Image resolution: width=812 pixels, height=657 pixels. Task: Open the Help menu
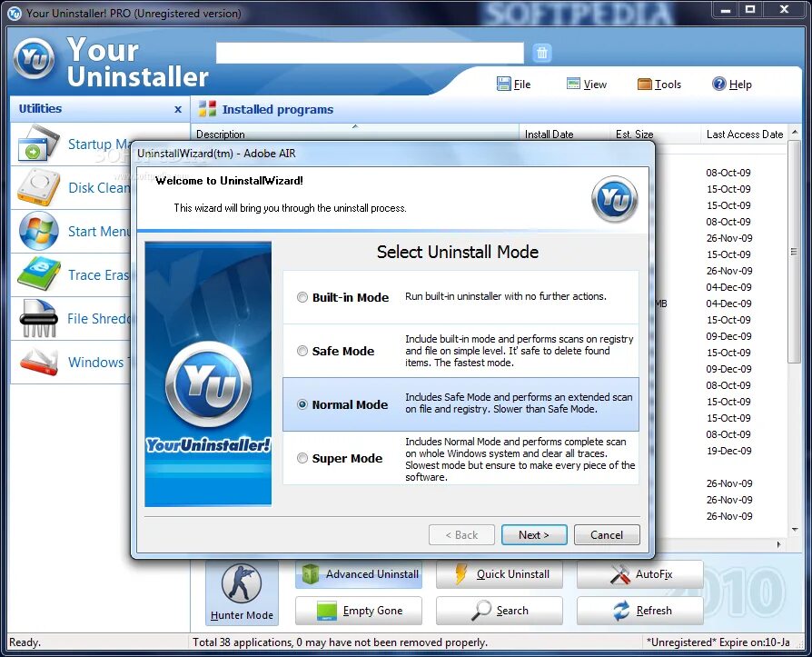tap(732, 84)
